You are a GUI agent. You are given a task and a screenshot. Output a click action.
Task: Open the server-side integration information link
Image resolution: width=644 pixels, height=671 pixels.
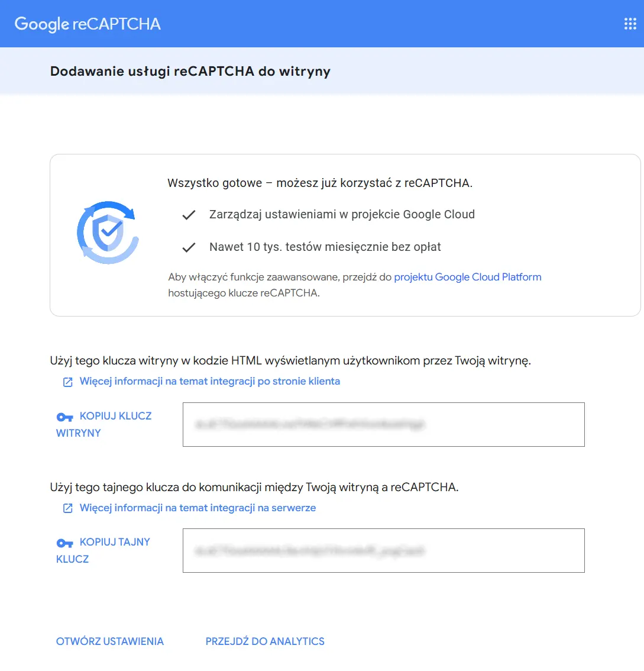pos(198,508)
